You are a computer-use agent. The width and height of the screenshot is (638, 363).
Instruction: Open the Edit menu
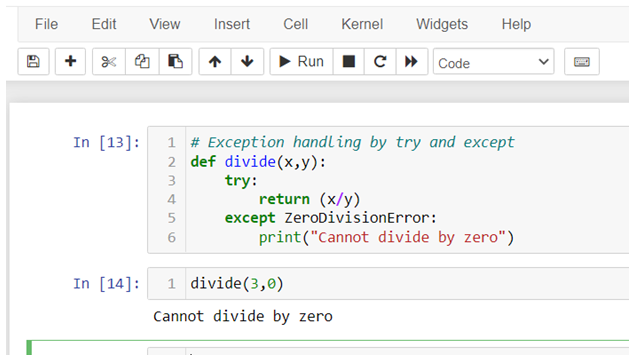point(104,24)
